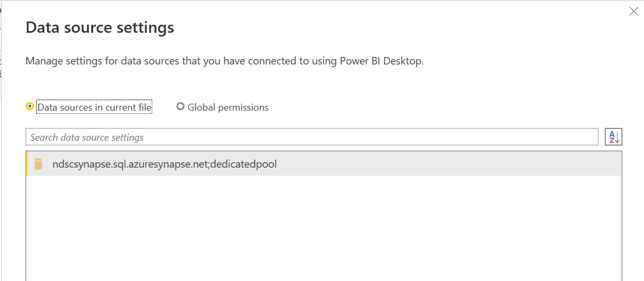Click the 'Data source settings' heading
644x281 pixels.
click(100, 28)
